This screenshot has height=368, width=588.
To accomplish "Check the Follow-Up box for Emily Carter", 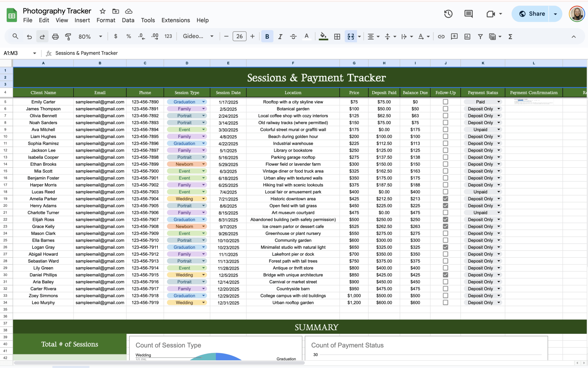I will coord(445,102).
